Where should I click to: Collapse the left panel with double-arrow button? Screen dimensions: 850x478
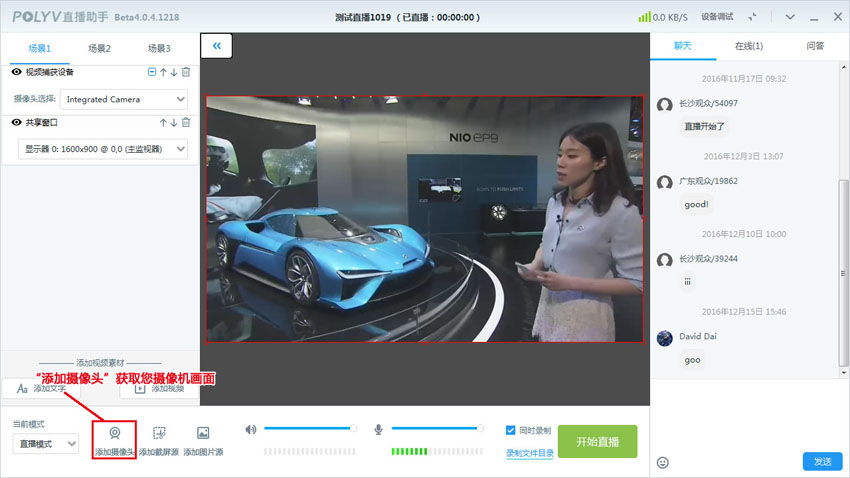(217, 45)
